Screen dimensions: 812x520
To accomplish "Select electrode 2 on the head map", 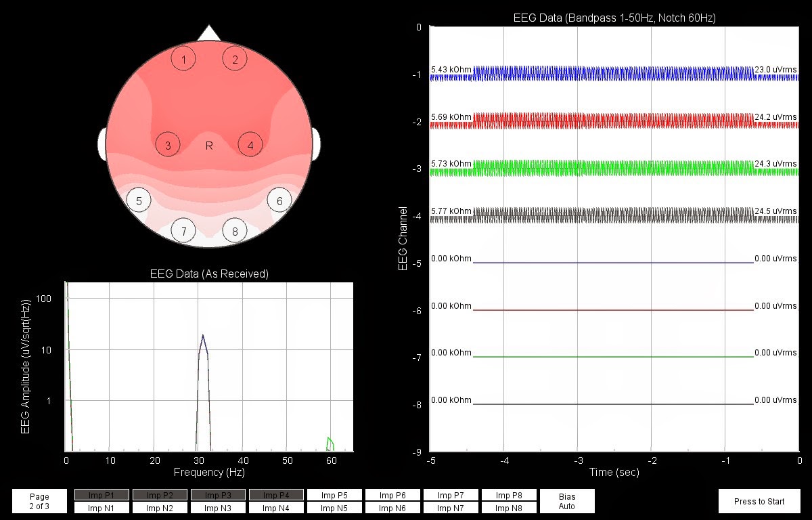I will 235,59.
